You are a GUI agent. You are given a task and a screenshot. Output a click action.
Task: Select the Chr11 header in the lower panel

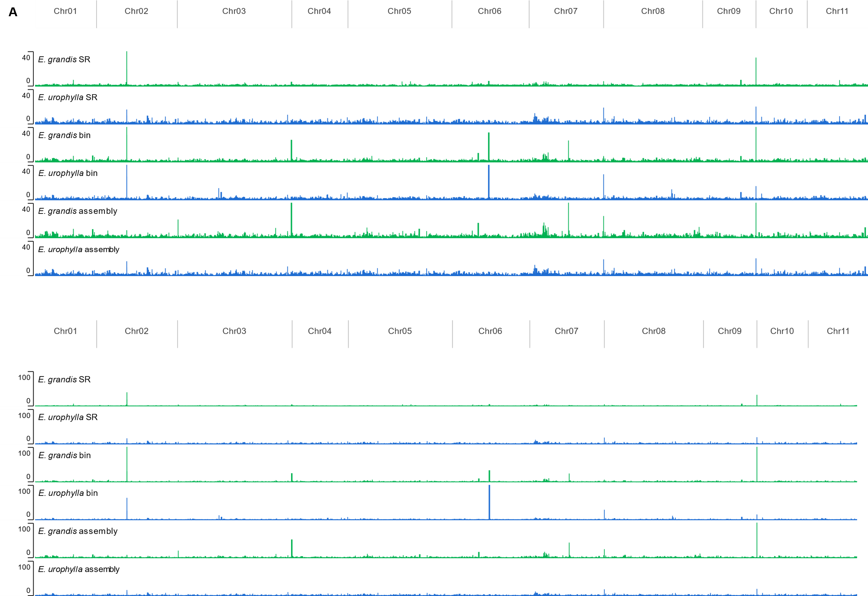tap(838, 331)
